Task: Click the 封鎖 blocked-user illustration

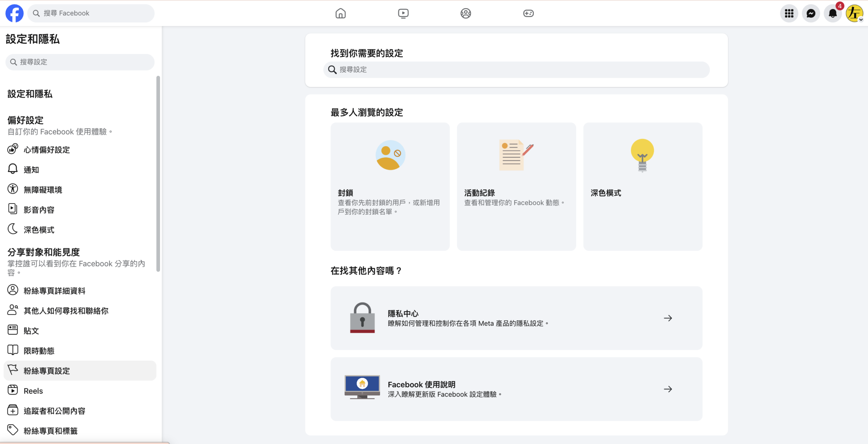Action: [x=390, y=155]
